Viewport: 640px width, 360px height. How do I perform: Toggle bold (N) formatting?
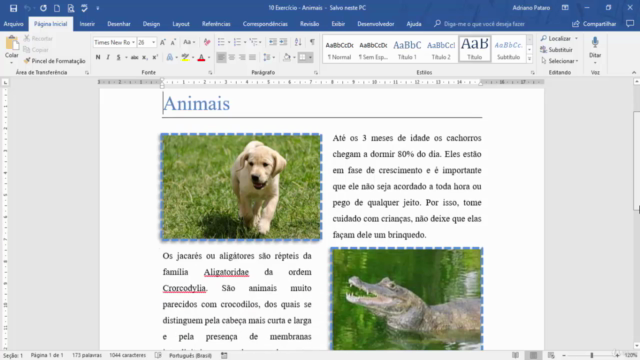point(98,58)
